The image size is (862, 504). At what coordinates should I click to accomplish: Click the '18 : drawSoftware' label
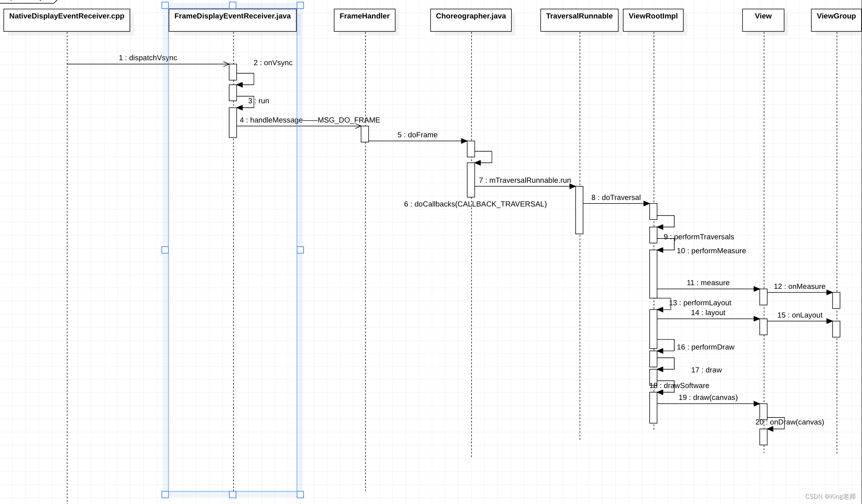(679, 386)
